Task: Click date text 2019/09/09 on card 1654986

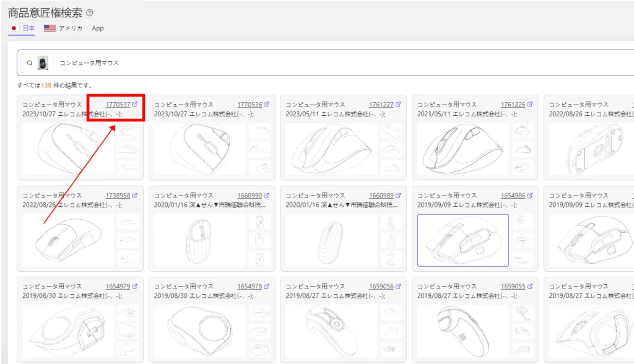Action: 434,205
